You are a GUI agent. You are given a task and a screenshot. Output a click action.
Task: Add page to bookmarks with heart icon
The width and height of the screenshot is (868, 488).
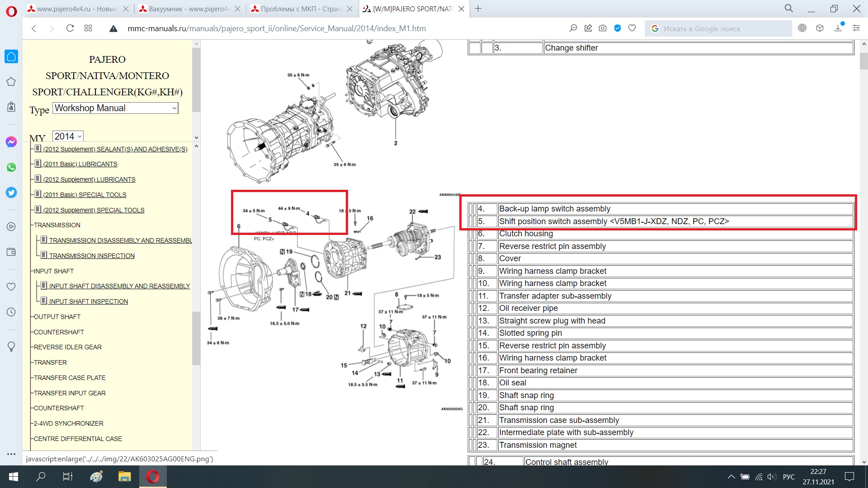[632, 28]
